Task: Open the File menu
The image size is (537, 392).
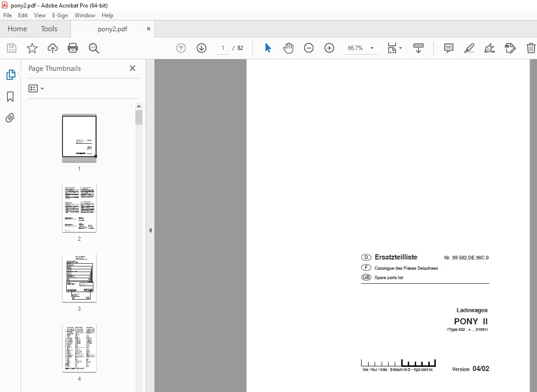Action: 7,15
